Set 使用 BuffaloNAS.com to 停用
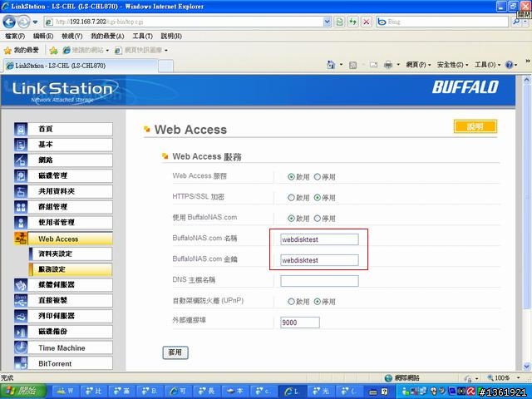Screen dimensions: 532x399 point(318,219)
